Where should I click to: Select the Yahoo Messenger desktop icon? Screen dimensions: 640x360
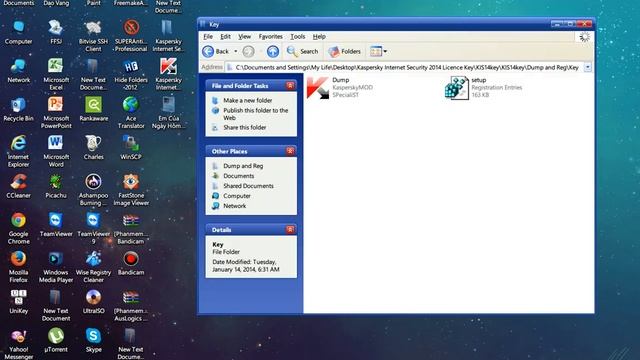pyautogui.click(x=18, y=345)
